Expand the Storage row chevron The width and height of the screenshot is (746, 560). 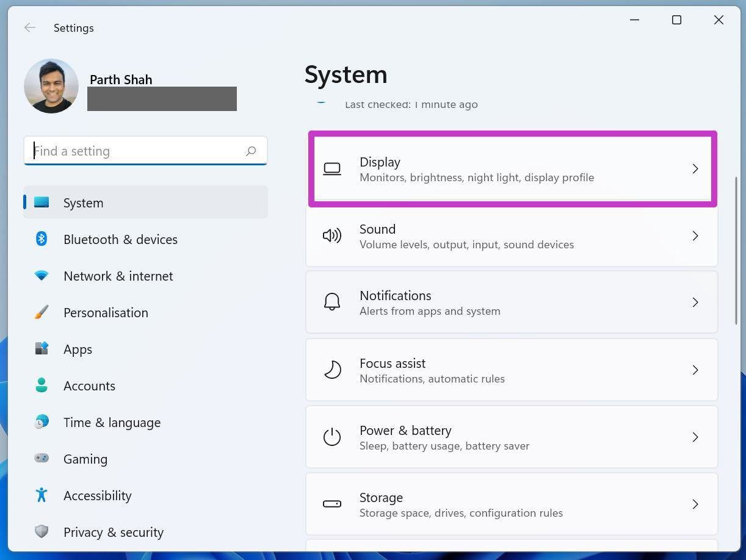pos(695,504)
